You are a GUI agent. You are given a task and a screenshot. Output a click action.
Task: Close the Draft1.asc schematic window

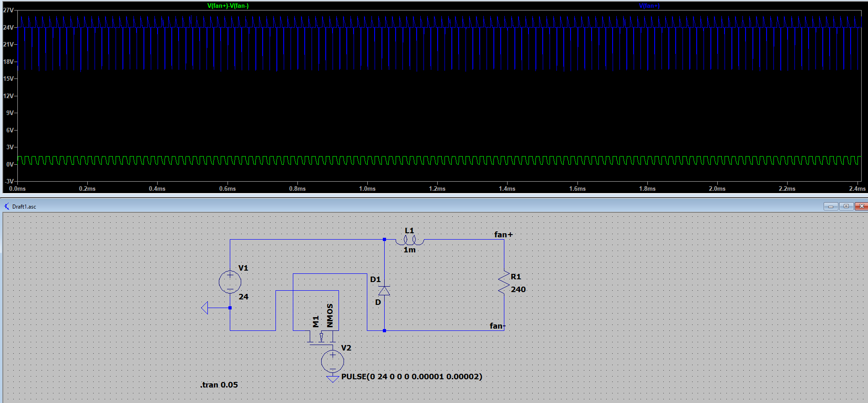pyautogui.click(x=862, y=206)
